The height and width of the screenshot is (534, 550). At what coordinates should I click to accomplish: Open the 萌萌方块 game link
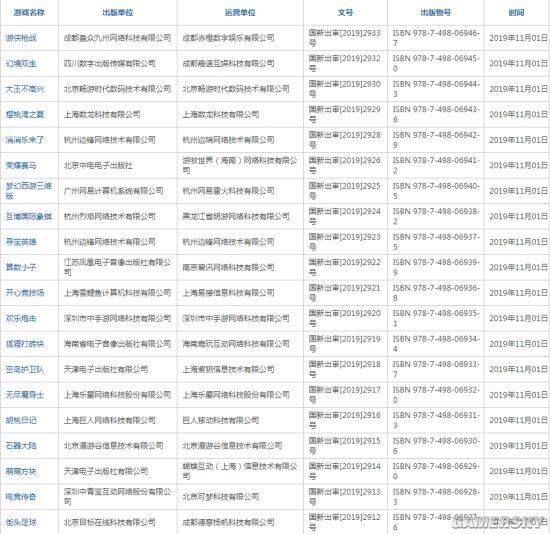[x=21, y=472]
